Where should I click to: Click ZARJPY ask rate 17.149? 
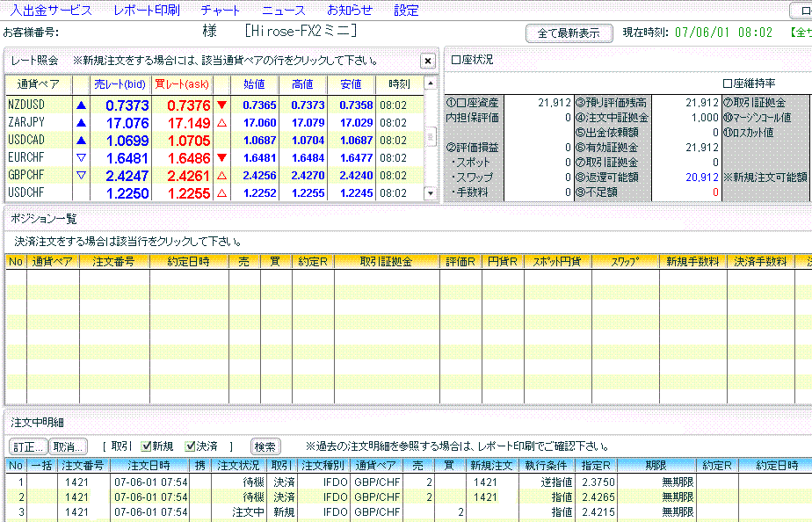[x=188, y=123]
